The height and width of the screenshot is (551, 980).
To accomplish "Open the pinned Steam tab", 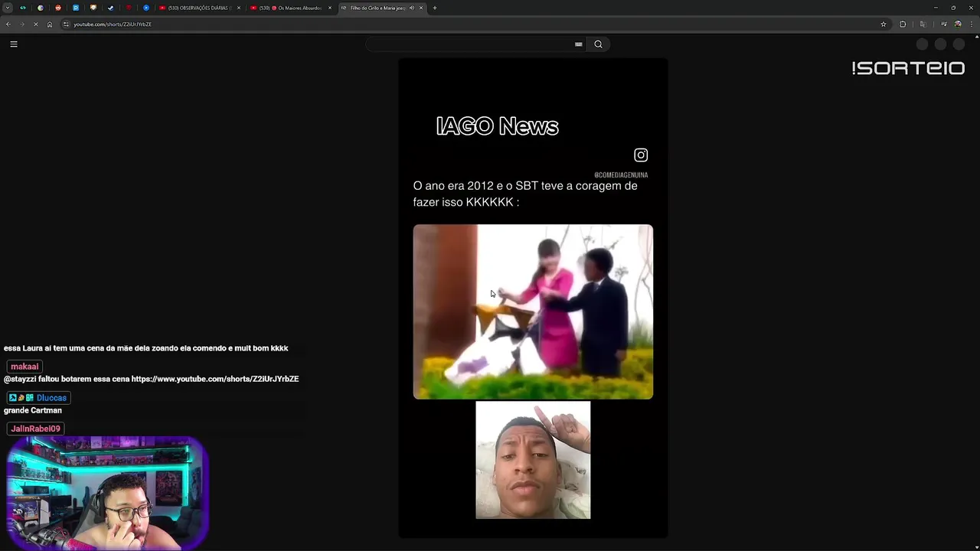I will click(110, 8).
